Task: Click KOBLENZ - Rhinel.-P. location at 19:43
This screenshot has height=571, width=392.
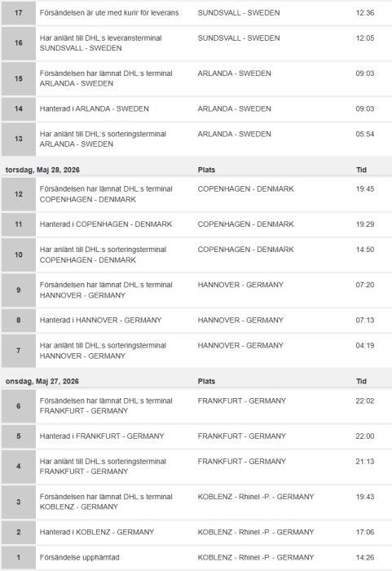Action: (x=256, y=497)
